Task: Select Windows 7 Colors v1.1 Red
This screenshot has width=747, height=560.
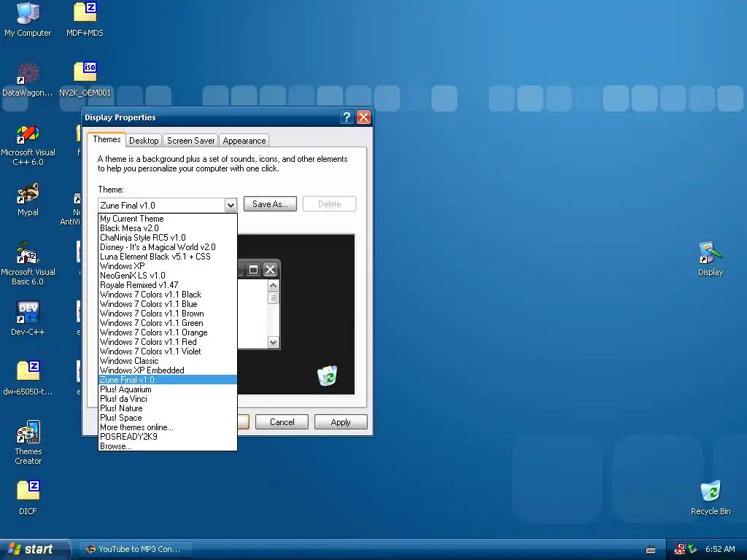Action: point(168,342)
